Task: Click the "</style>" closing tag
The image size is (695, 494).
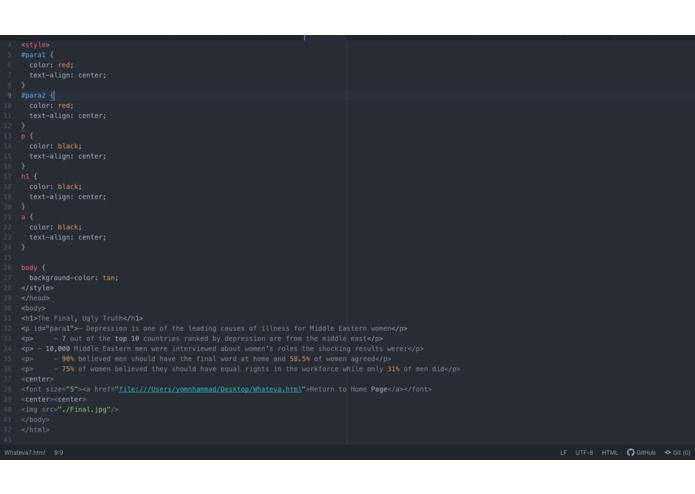Action: tap(37, 288)
